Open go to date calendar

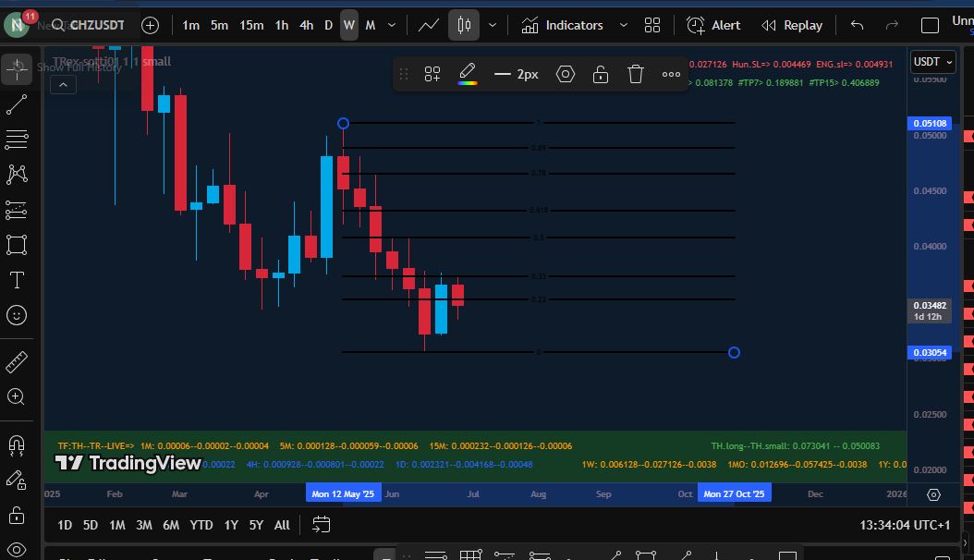pos(322,525)
